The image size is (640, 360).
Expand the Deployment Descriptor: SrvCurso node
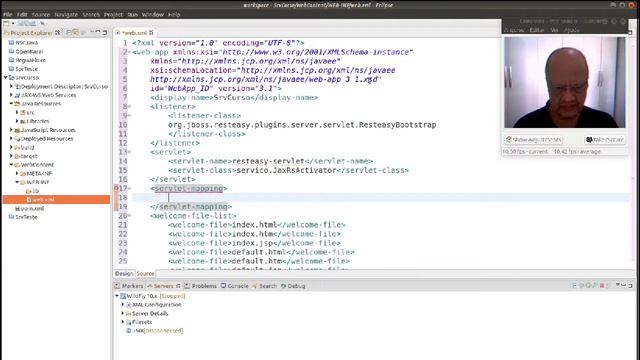(x=11, y=86)
